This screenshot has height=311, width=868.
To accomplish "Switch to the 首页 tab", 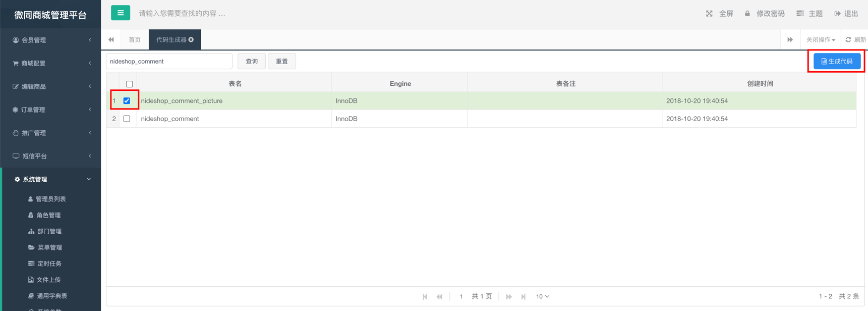I will 135,39.
